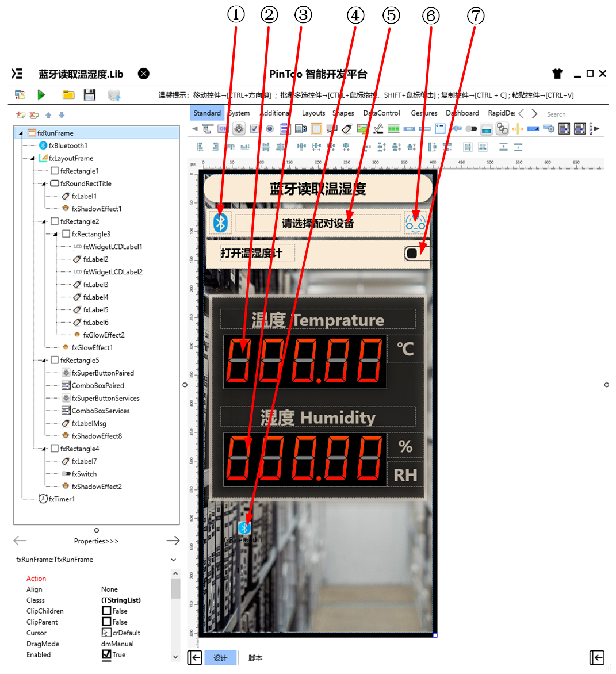This screenshot has width=616, height=674.
Task: Collapse the fxRectangle5 tree node
Action: 43,361
